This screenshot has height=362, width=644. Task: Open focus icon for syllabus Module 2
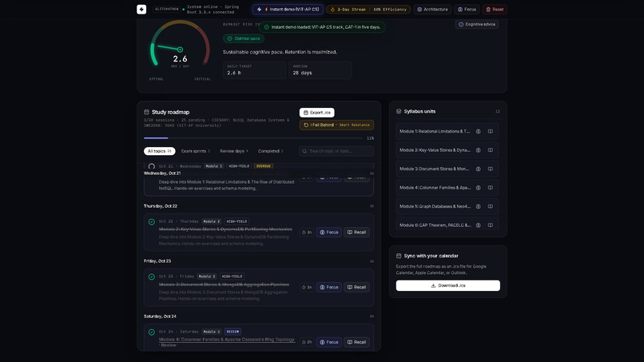478,150
